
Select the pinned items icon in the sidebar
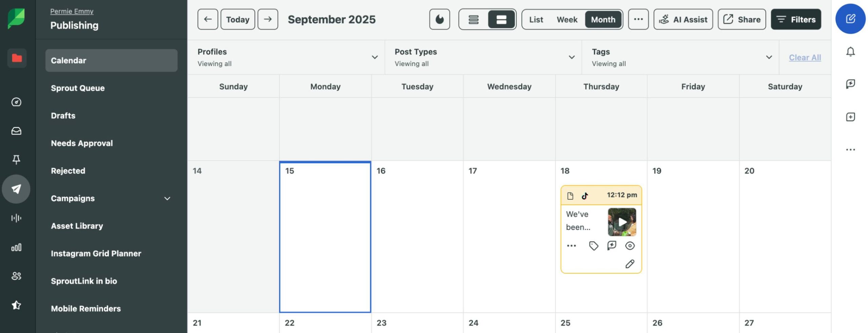coord(16,160)
